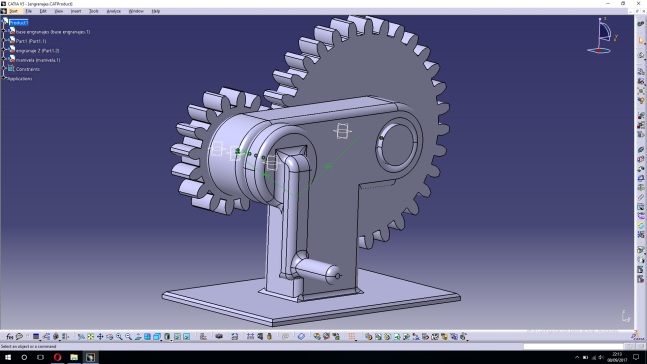
Task: Open the File menu
Action: (28, 11)
